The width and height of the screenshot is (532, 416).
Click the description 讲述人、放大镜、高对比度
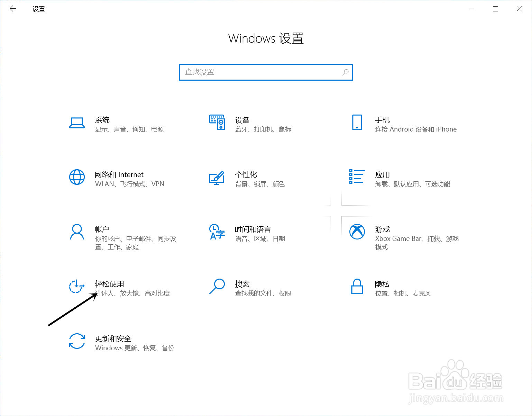click(x=132, y=293)
